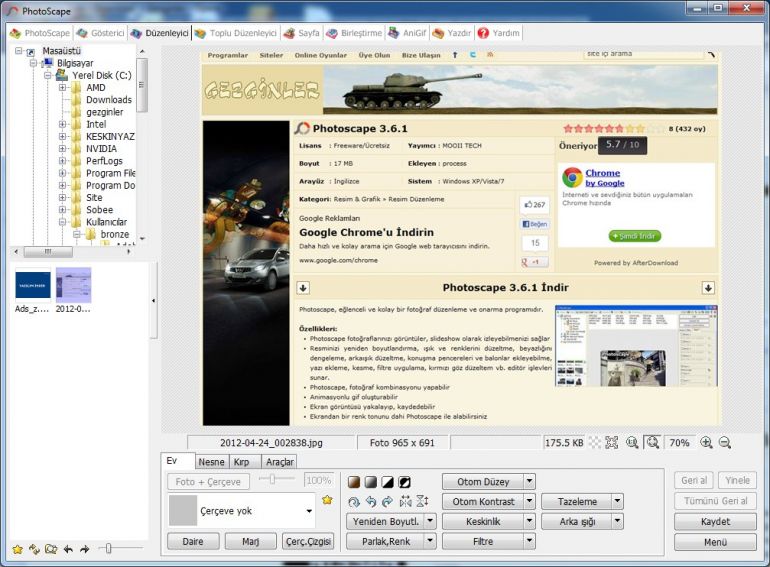Open the Çerçeve yok frame combo box
Viewport: 770px width, 567px height.
pos(242,511)
